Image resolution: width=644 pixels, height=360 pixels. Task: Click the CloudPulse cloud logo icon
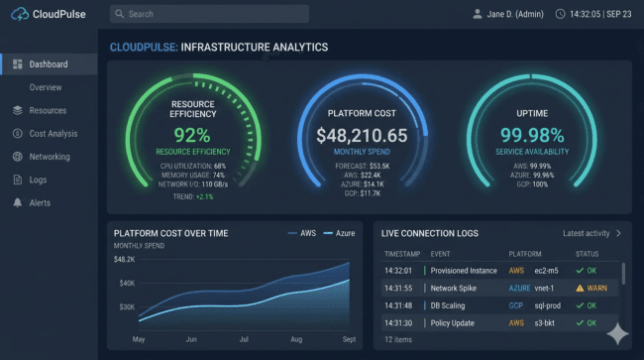tap(19, 15)
